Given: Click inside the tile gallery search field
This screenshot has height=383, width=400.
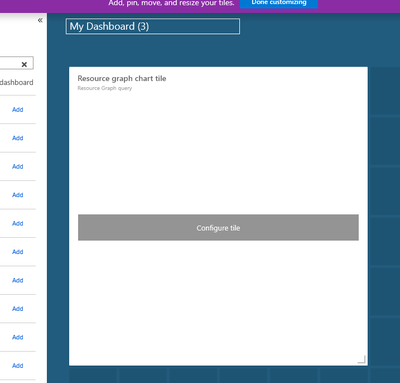Looking at the screenshot, I should [10, 63].
